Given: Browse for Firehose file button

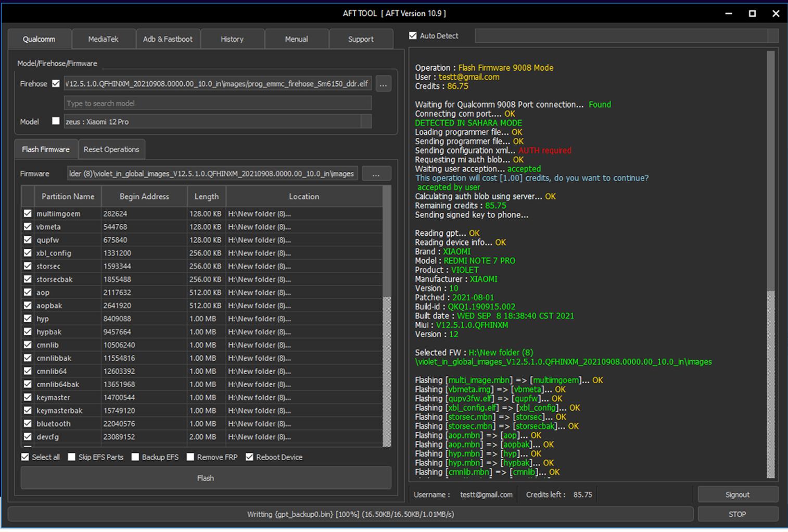Looking at the screenshot, I should (384, 84).
